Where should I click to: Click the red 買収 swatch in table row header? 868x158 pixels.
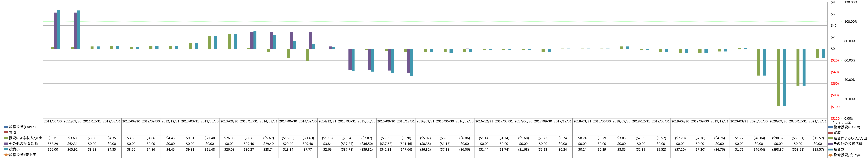[x=6, y=132]
